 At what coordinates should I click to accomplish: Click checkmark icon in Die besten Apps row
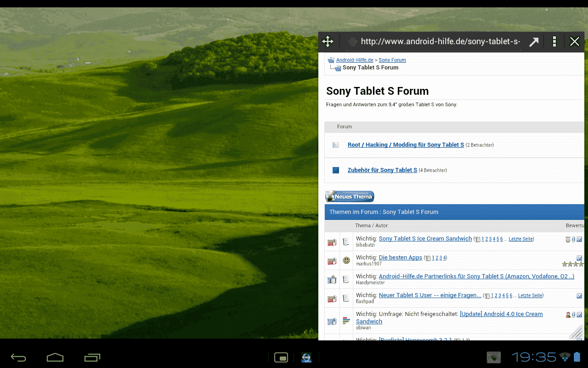click(579, 258)
